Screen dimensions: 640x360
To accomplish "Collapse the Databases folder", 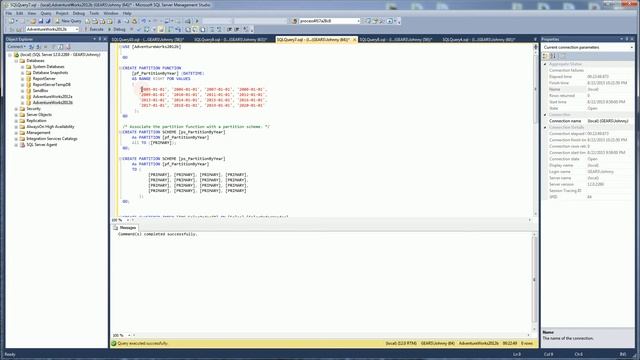I will pyautogui.click(x=16, y=61).
